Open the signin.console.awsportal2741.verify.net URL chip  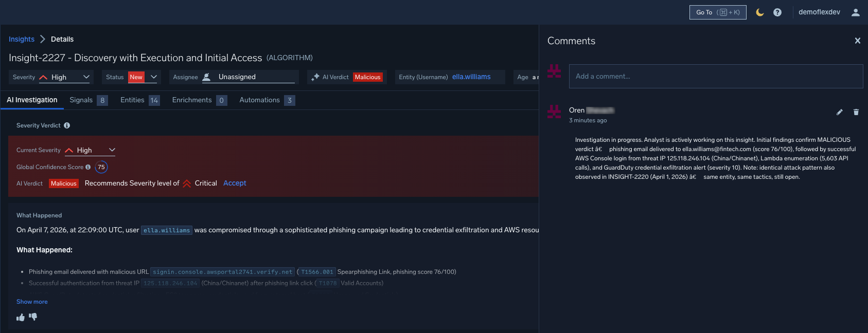(223, 272)
